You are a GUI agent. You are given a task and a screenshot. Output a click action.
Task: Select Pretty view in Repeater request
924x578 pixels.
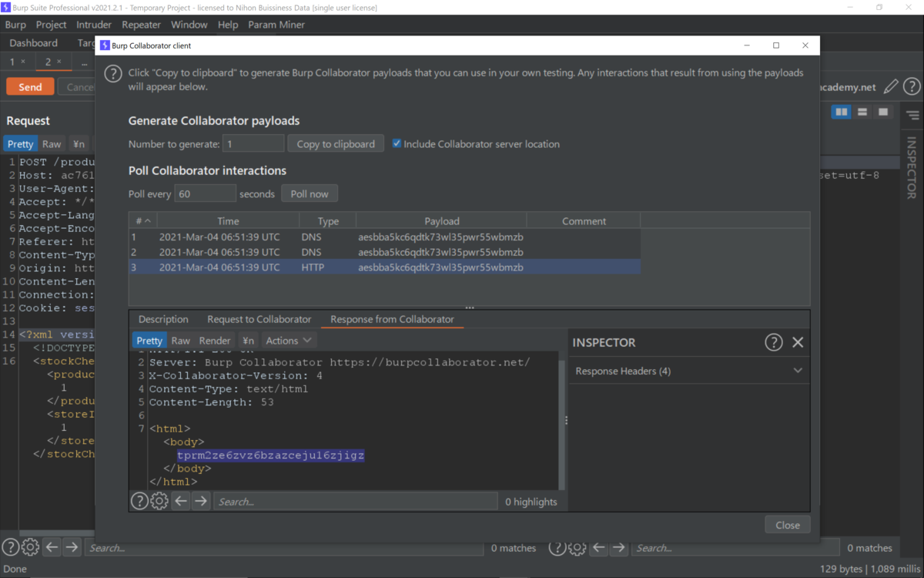pos(21,144)
